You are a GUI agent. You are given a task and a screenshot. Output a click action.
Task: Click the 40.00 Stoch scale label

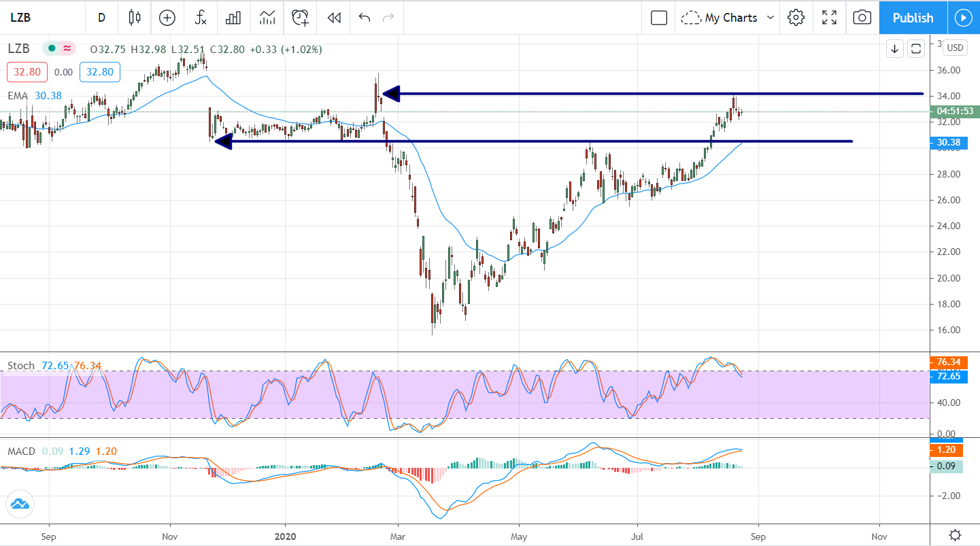point(949,403)
